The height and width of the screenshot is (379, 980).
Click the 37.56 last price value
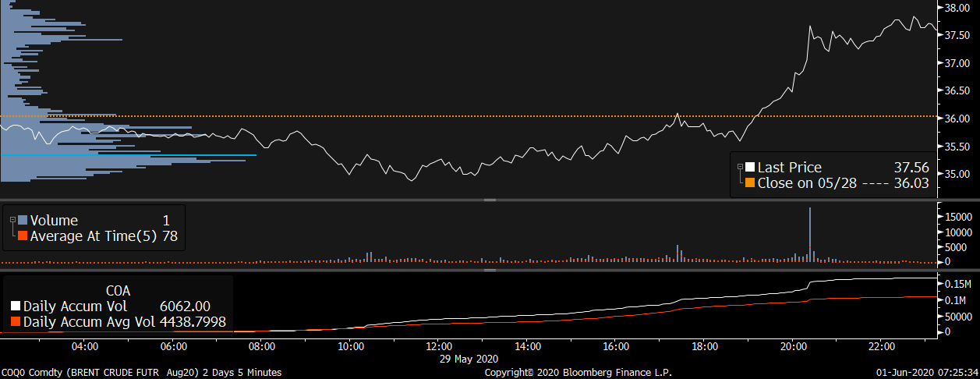point(911,167)
